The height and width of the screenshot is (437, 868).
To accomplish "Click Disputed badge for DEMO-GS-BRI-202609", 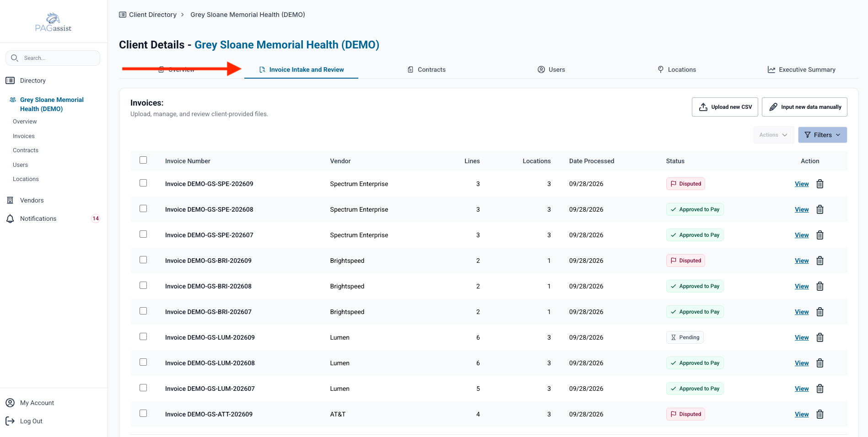I will tap(685, 261).
